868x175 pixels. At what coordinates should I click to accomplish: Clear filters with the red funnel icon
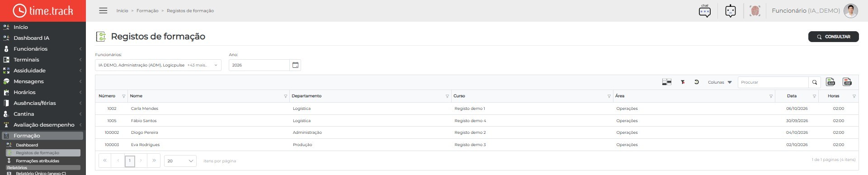683,82
